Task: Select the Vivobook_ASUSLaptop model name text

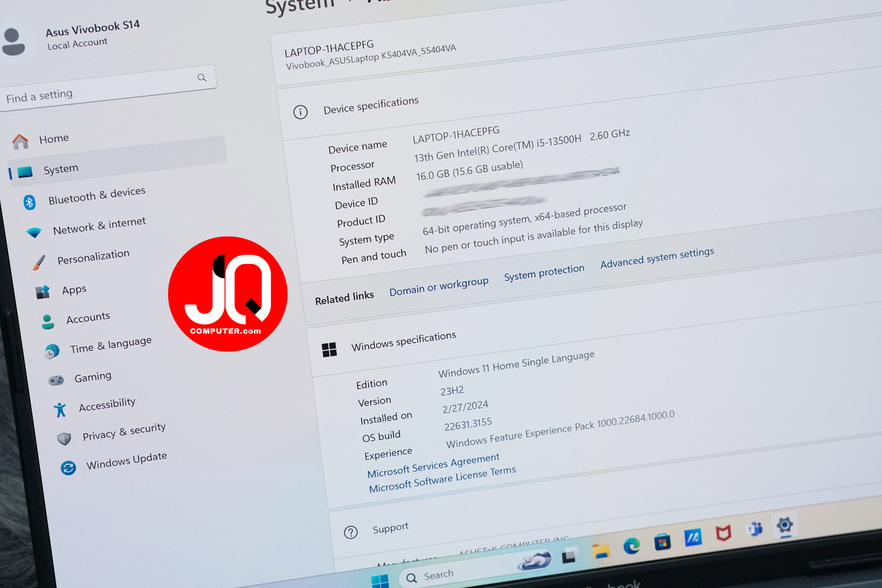Action: pos(370,57)
